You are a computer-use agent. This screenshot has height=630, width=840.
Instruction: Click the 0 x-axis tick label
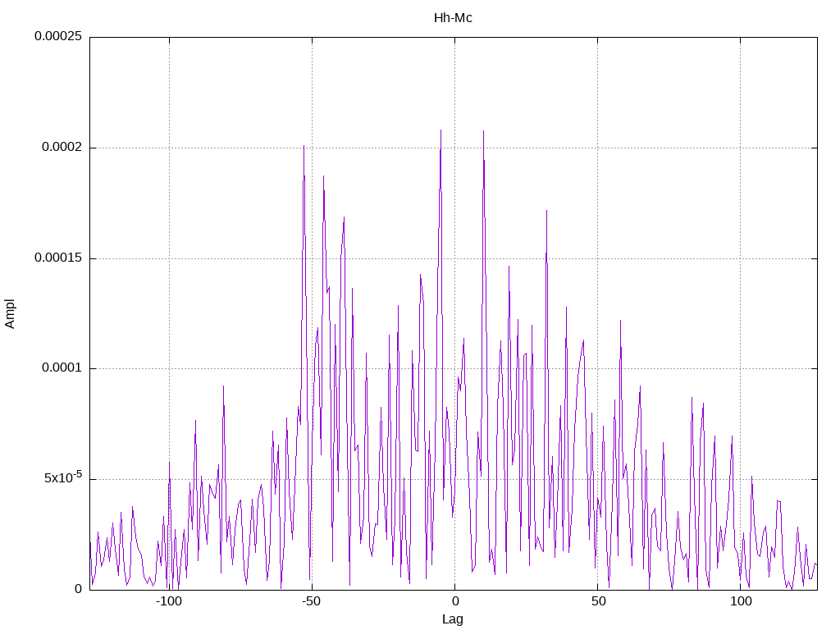pyautogui.click(x=454, y=601)
